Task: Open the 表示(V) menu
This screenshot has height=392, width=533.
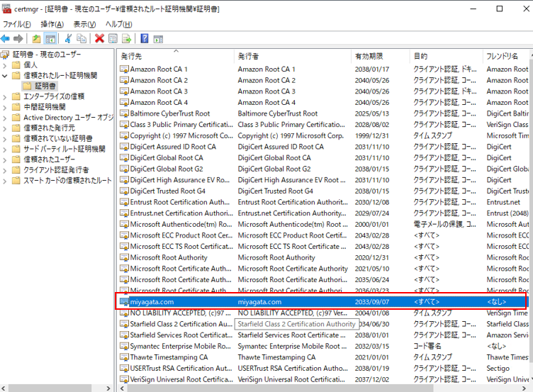Action: click(x=84, y=24)
